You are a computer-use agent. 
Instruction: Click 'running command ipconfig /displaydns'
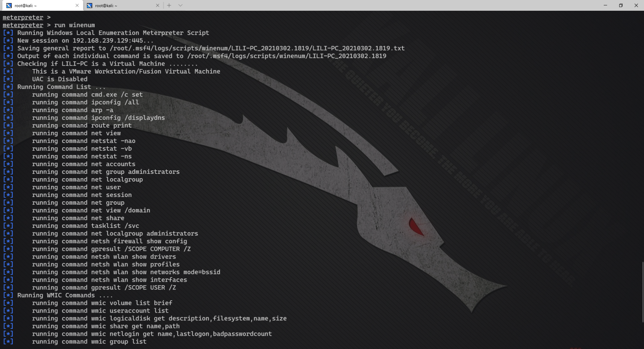[x=98, y=118]
